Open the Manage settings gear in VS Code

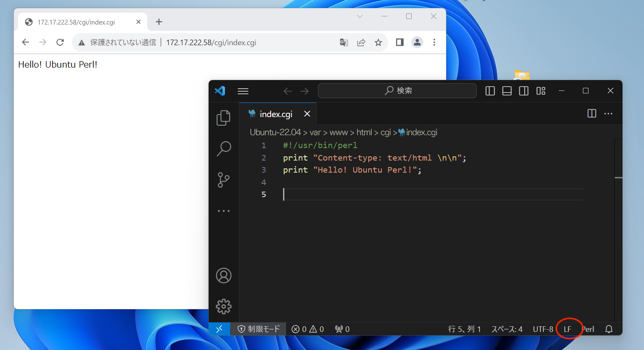pos(223,307)
